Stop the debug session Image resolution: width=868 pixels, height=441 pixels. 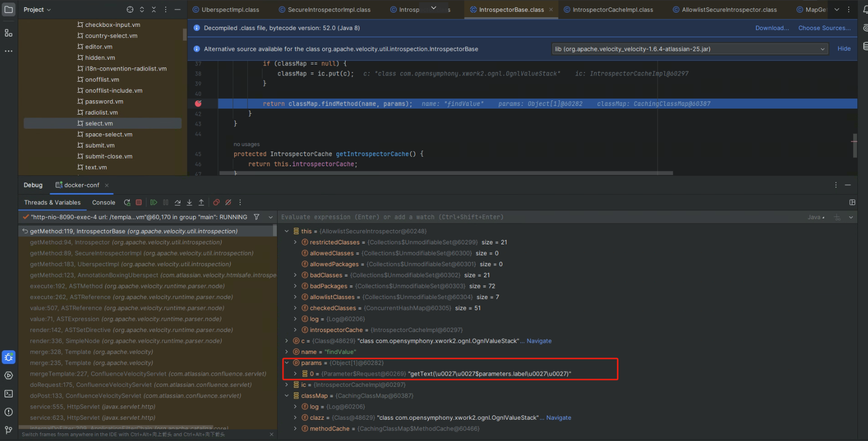click(139, 202)
